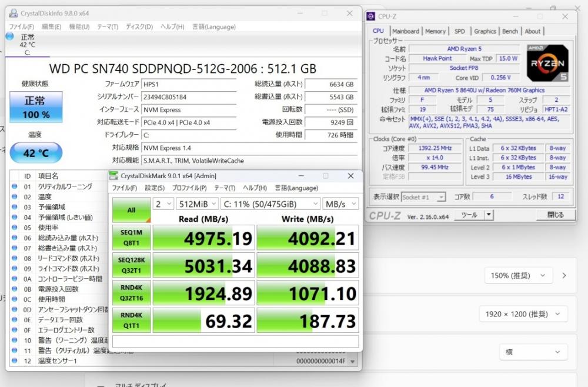Click blue status dot for row 0B 電源投入回数
Viewport: 588px width, 387px height.
click(15, 289)
